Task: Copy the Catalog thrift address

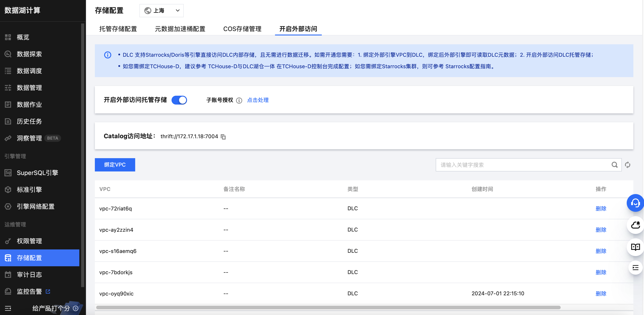Action: coord(223,137)
